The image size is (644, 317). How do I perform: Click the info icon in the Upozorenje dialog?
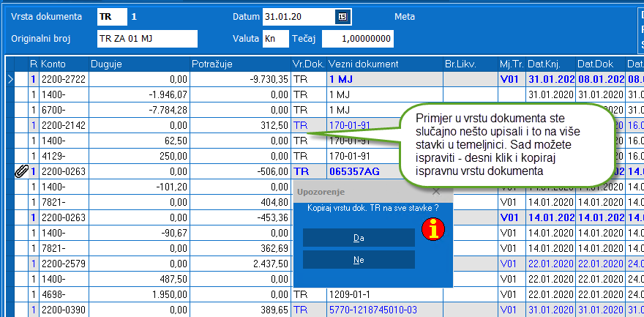coord(433,230)
